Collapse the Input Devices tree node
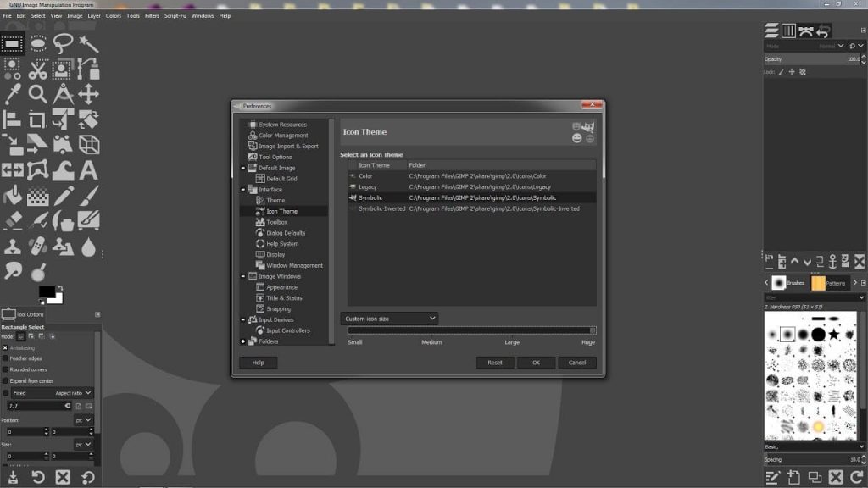 (x=243, y=319)
